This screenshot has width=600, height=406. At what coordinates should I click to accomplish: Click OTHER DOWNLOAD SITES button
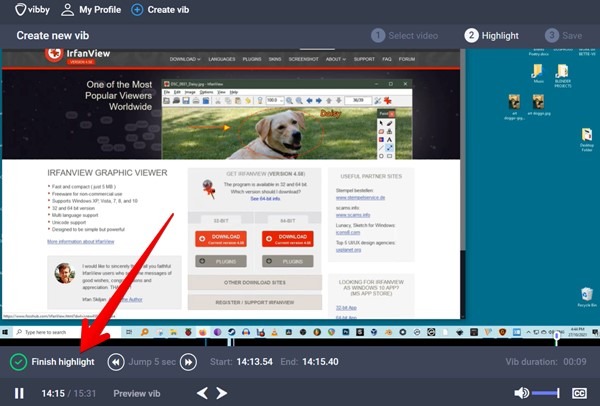(x=255, y=282)
